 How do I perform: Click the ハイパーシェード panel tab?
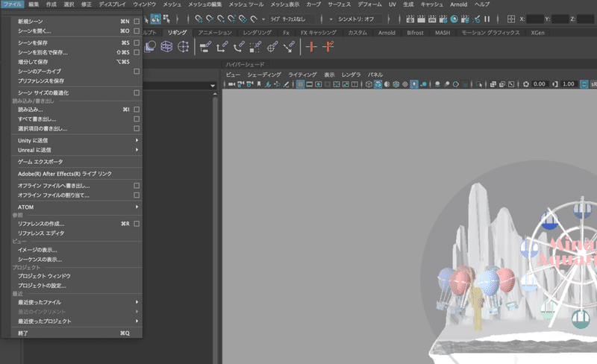[245, 64]
